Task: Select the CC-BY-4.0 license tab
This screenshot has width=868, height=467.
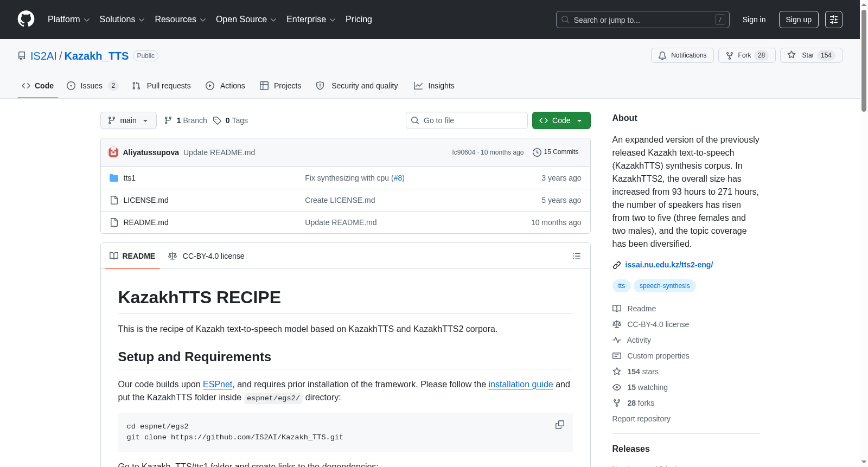Action: pyautogui.click(x=206, y=256)
